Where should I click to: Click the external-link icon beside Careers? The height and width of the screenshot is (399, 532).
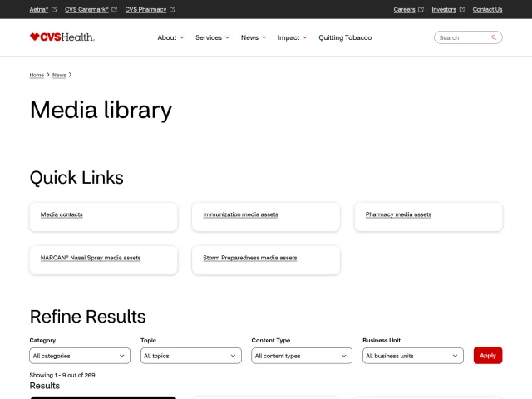pos(421,9)
